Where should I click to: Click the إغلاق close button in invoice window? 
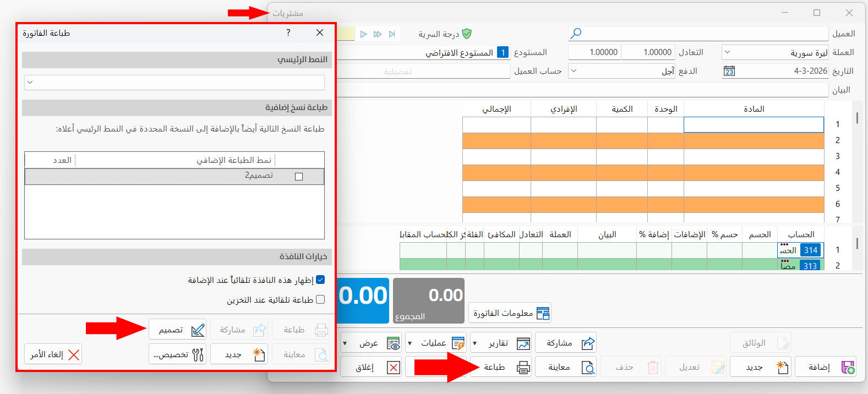(371, 367)
